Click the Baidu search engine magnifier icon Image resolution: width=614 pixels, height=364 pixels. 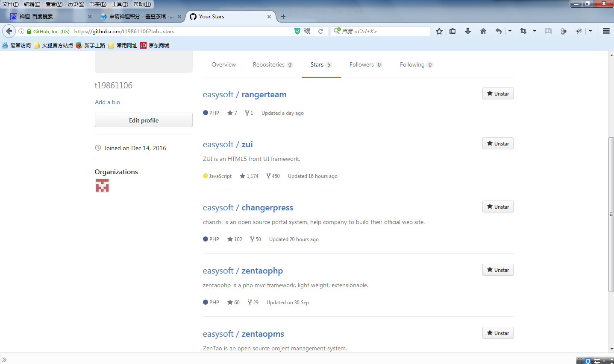pyautogui.click(x=337, y=31)
